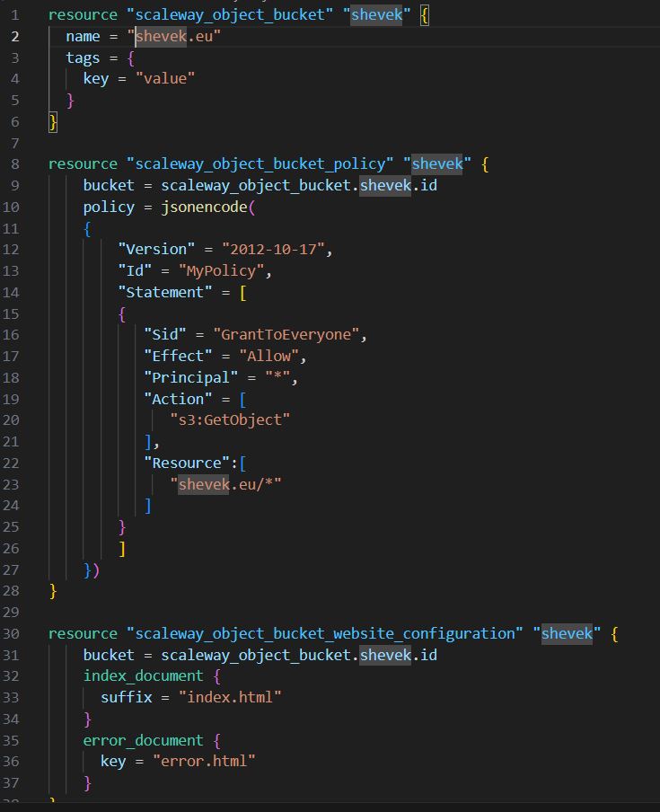This screenshot has width=660, height=812.
Task: Click the "Effect" key on line 17
Action: [x=178, y=357]
